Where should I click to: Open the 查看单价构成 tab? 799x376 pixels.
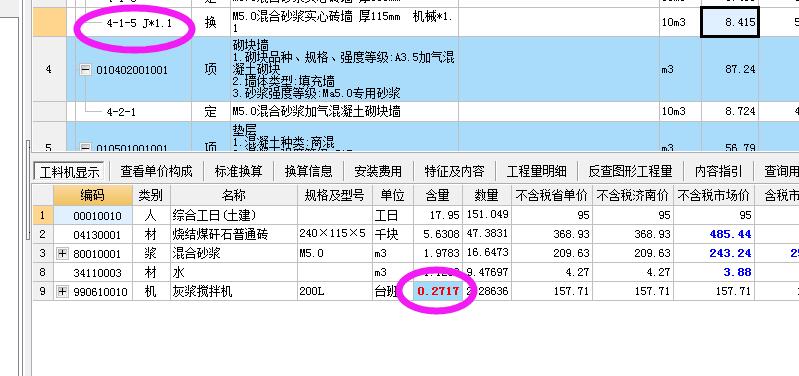tap(156, 171)
